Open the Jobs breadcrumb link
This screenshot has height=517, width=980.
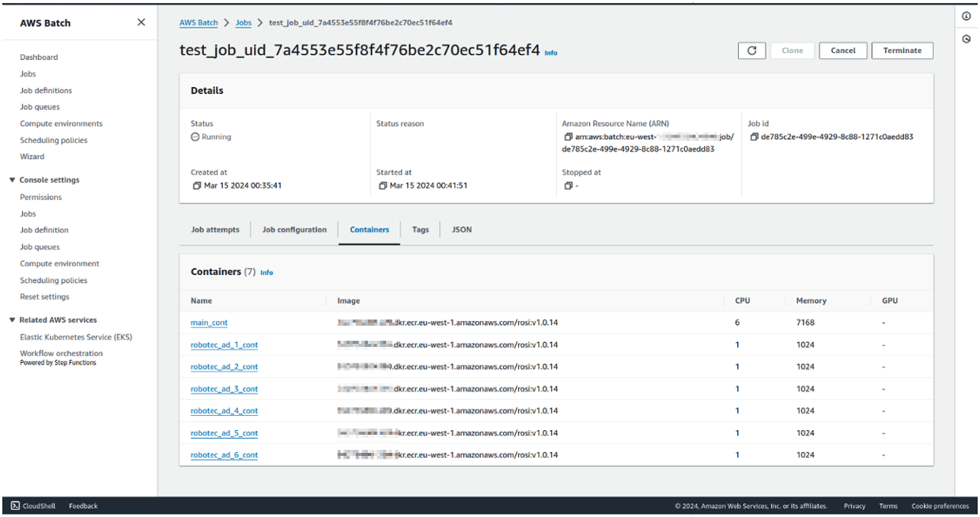(x=243, y=22)
